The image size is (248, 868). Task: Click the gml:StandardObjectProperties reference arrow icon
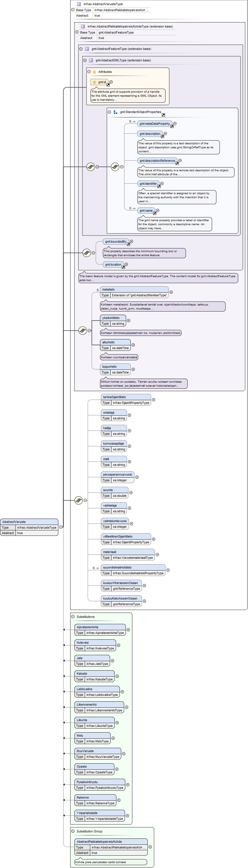(163, 114)
